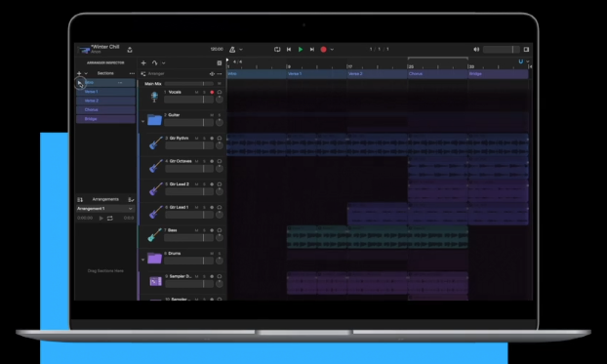Disable record arm on Vocals track
Image resolution: width=607 pixels, height=364 pixels.
pos(212,92)
